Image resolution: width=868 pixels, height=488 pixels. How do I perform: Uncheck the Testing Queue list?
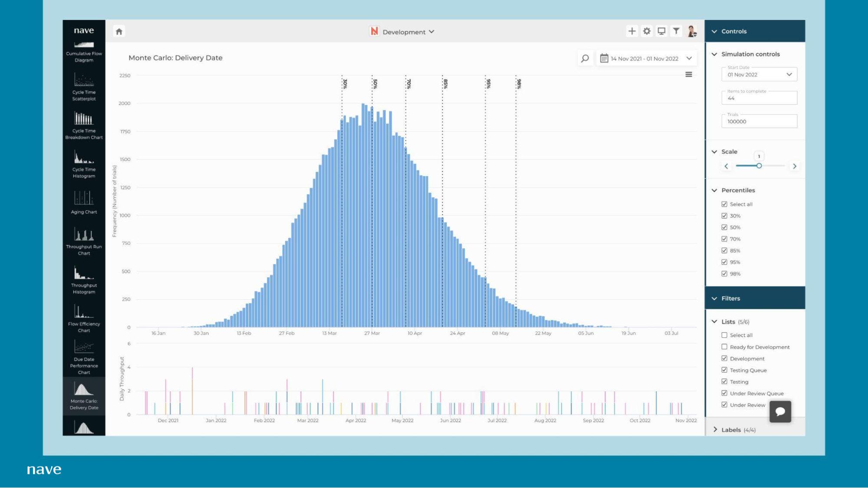click(x=724, y=370)
